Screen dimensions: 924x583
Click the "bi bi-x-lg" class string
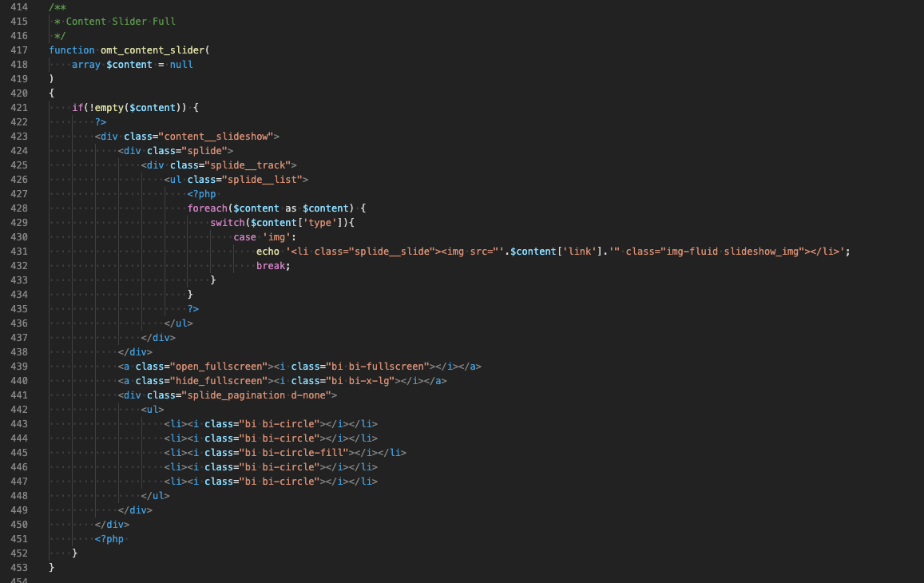359,381
